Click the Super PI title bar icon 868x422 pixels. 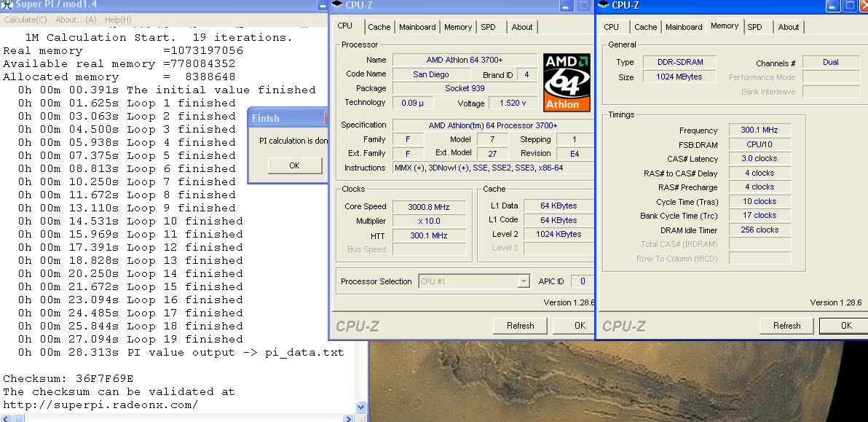click(x=7, y=6)
